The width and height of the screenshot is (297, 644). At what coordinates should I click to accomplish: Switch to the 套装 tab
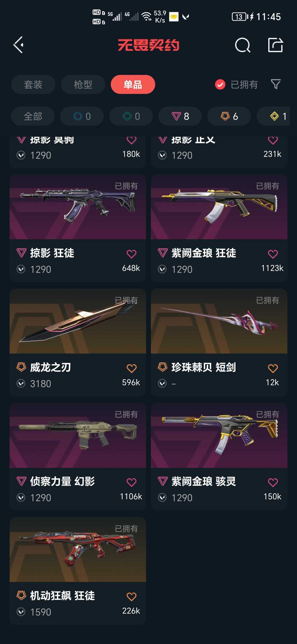pos(33,84)
